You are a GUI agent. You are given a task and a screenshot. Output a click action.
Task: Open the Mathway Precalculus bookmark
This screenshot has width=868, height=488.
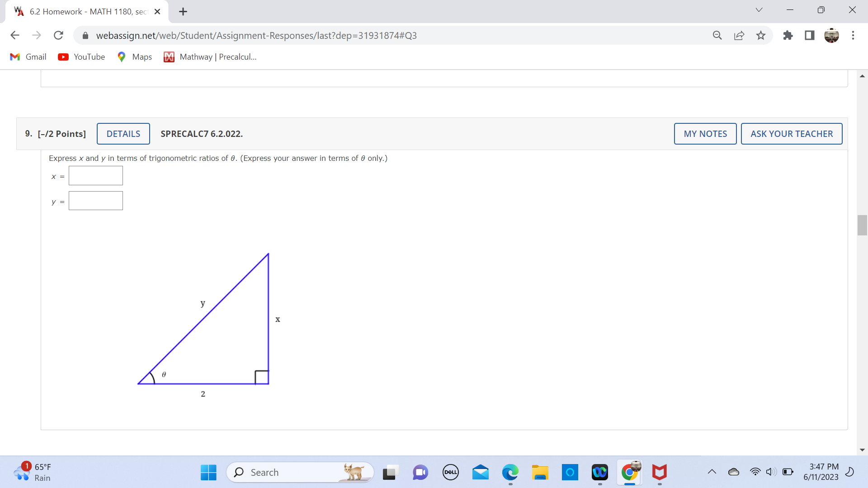210,56
